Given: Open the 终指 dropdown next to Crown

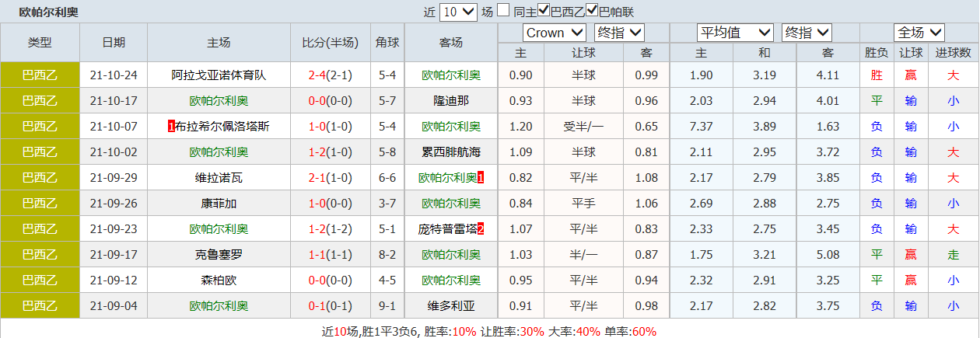Looking at the screenshot, I should point(619,33).
